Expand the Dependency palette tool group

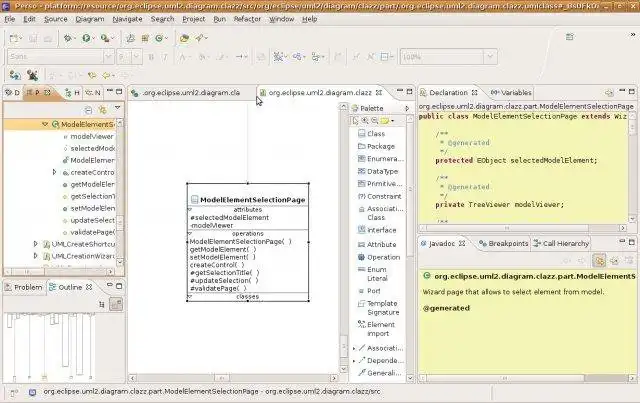pyautogui.click(x=354, y=361)
